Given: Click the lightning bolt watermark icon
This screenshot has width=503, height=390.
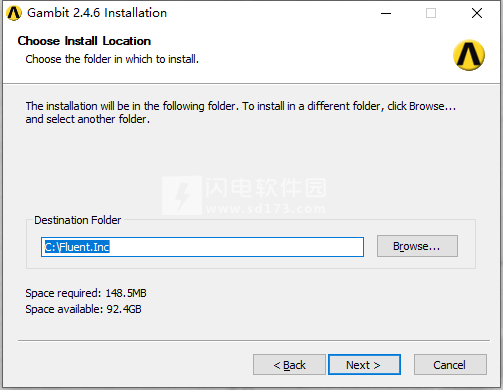Looking at the screenshot, I should [182, 195].
